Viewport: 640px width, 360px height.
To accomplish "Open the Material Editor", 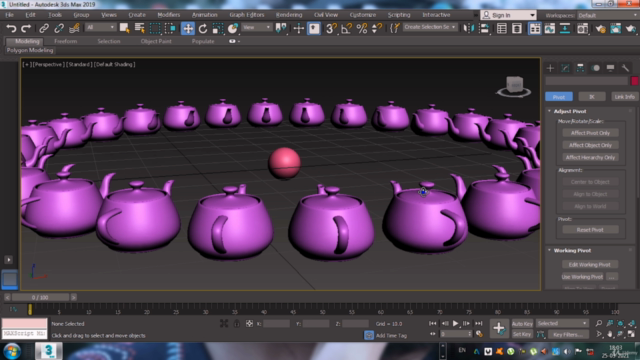I will [x=582, y=28].
